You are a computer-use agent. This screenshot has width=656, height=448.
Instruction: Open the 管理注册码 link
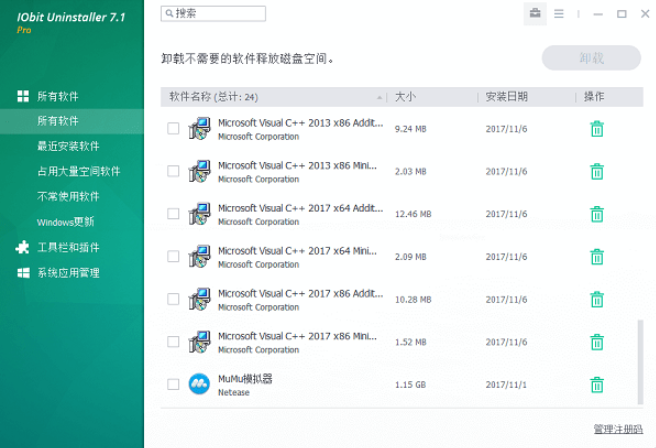(618, 429)
